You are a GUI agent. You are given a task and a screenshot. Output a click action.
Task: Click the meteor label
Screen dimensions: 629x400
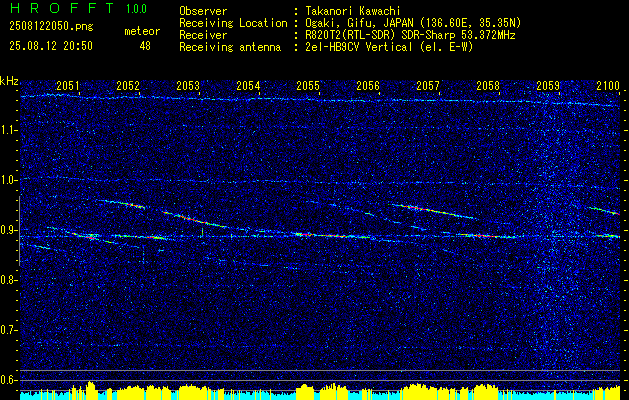pyautogui.click(x=142, y=31)
